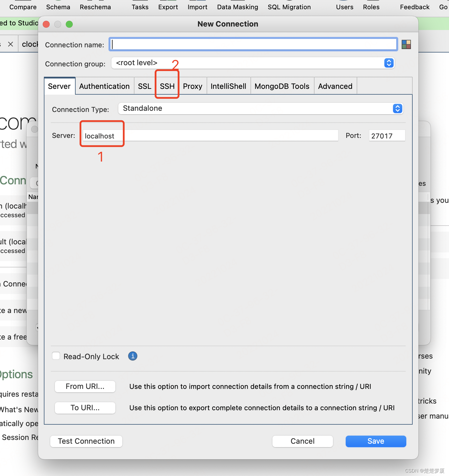Switch to the Authentication tab
Image resolution: width=449 pixels, height=476 pixels.
click(104, 86)
